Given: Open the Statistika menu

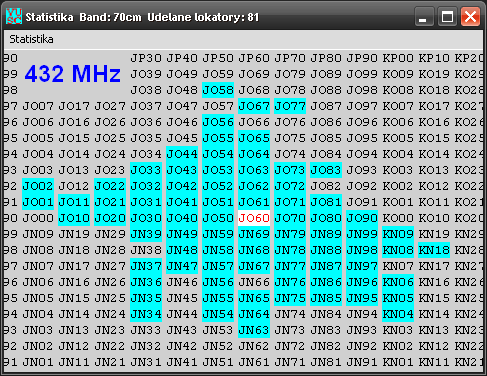Looking at the screenshot, I should [x=31, y=39].
